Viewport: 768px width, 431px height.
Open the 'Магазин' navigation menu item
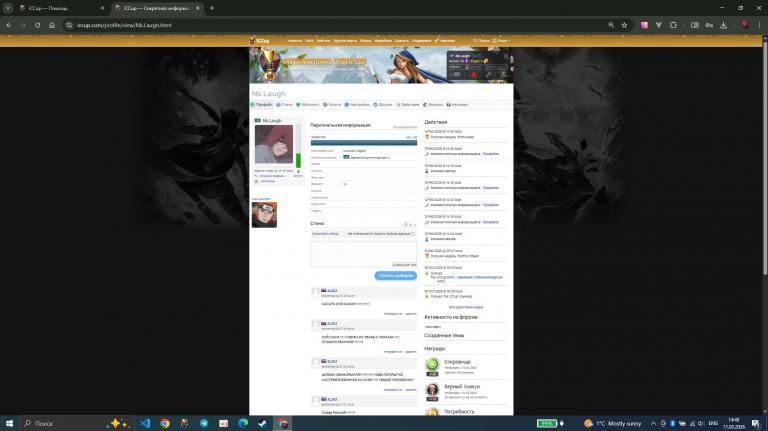coord(445,41)
